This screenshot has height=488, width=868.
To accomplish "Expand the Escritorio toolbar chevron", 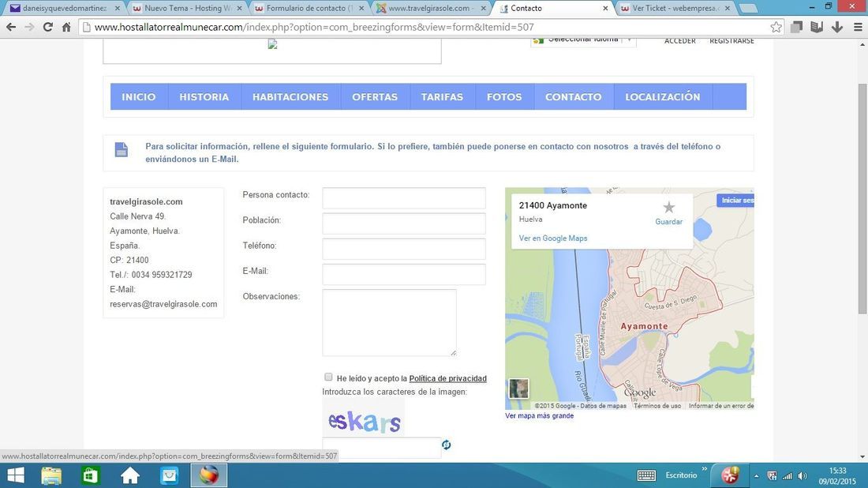I will pyautogui.click(x=705, y=469).
